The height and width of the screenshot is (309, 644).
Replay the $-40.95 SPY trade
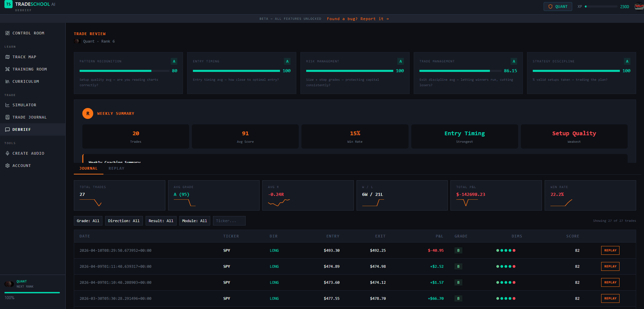[x=610, y=250]
